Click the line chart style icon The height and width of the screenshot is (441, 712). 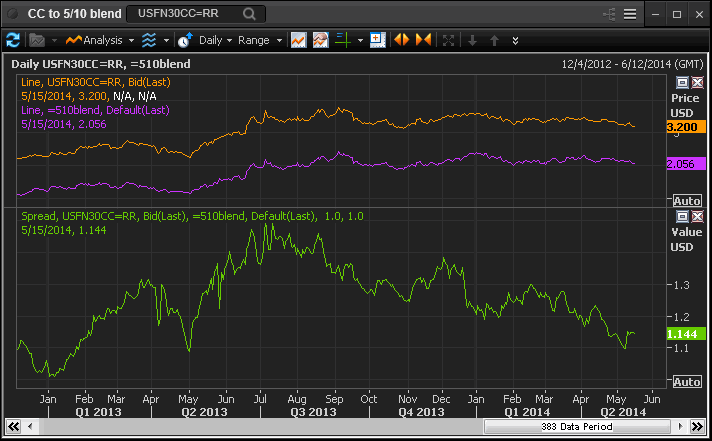298,40
